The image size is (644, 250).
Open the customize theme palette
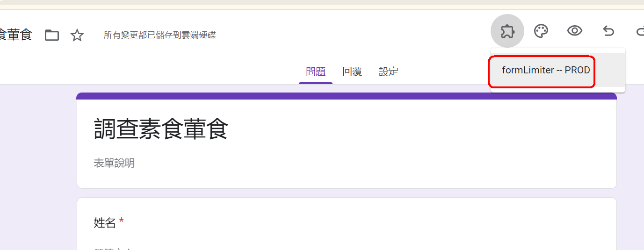click(541, 31)
